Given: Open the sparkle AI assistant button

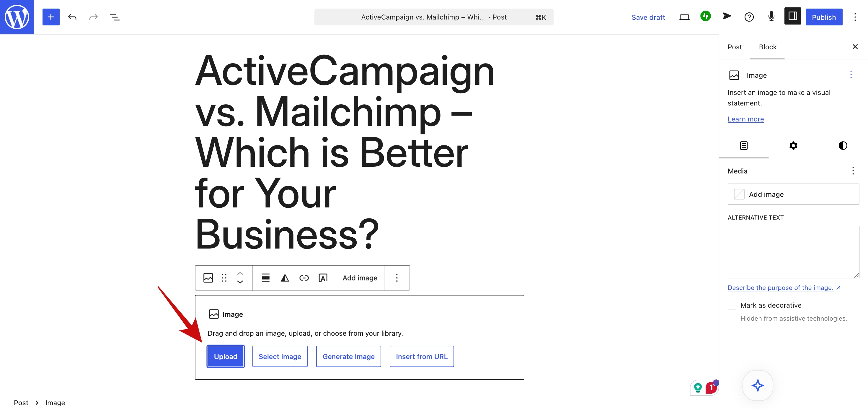Looking at the screenshot, I should pyautogui.click(x=758, y=385).
